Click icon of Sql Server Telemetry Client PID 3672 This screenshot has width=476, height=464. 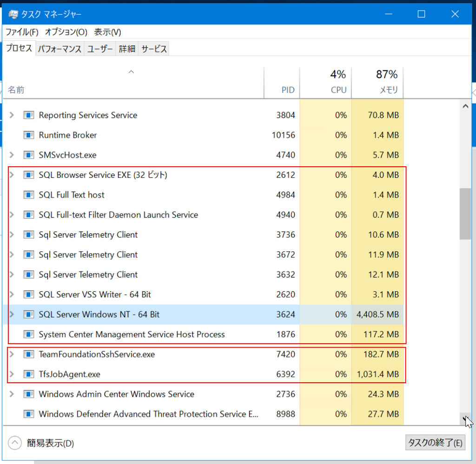coord(28,255)
